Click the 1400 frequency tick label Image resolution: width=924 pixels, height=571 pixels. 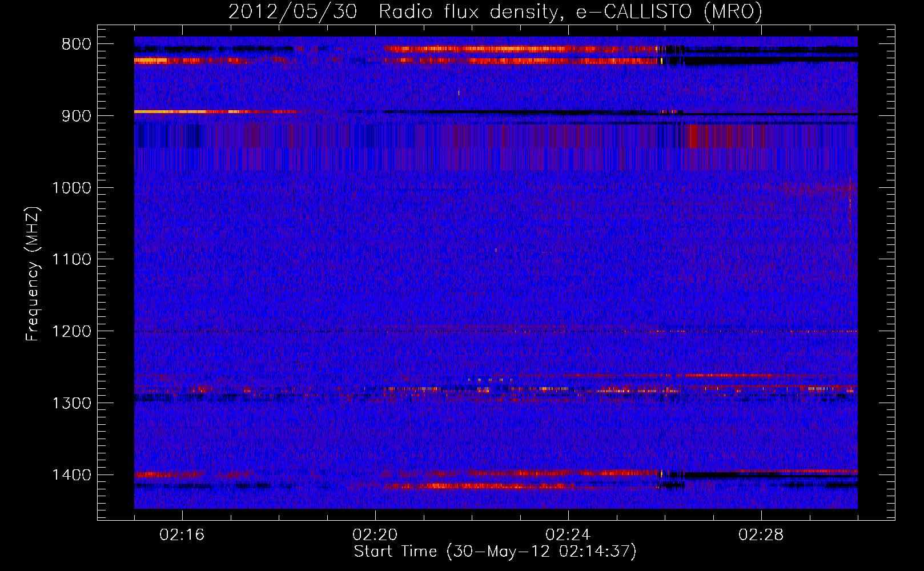[x=71, y=475]
